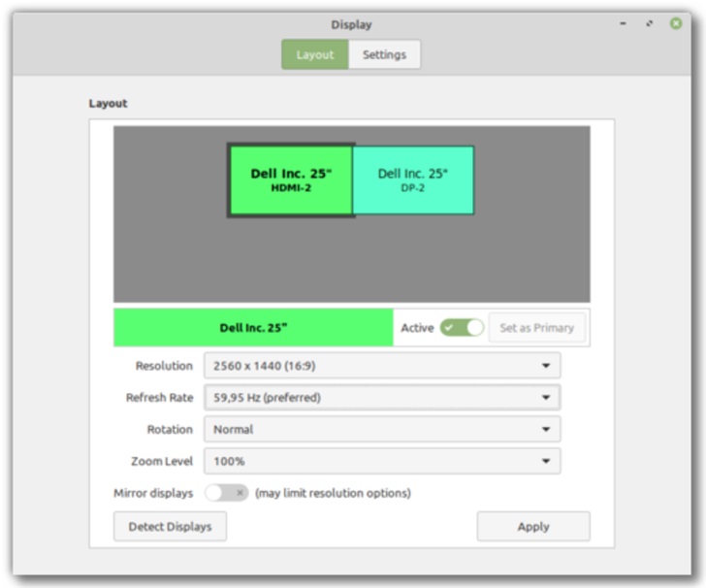Click the Layout section heading
The width and height of the screenshot is (706, 588).
point(108,103)
